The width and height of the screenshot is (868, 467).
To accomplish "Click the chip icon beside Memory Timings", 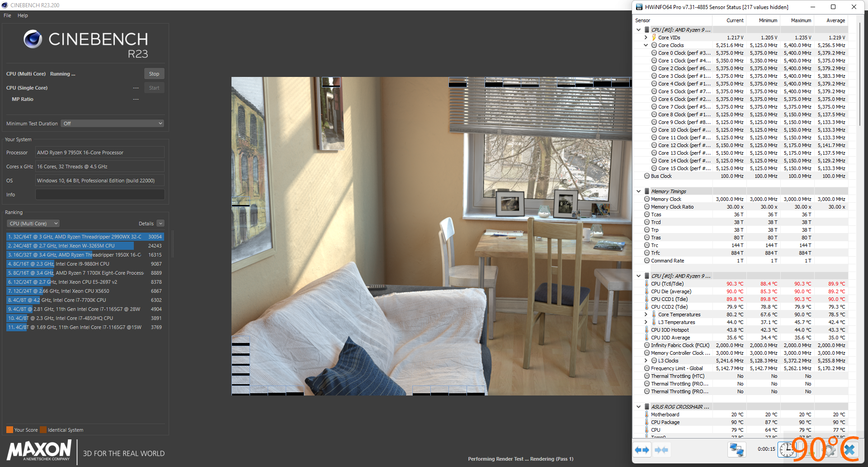I will point(647,191).
